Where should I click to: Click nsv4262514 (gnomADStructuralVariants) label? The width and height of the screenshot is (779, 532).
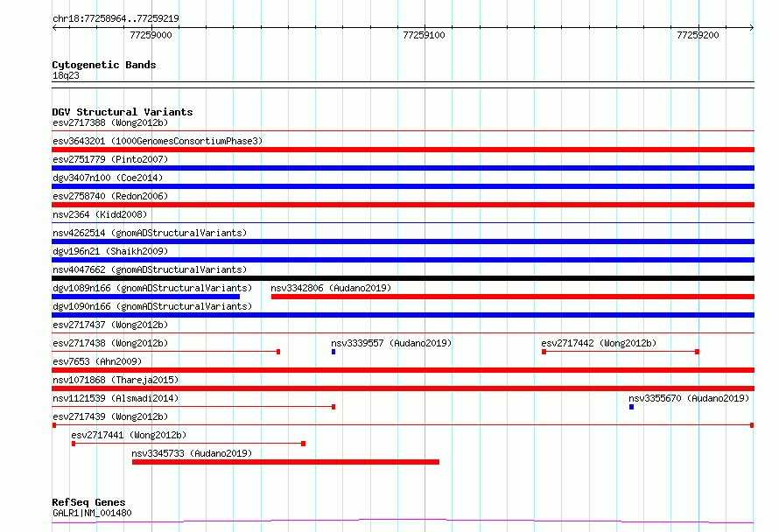tap(150, 233)
